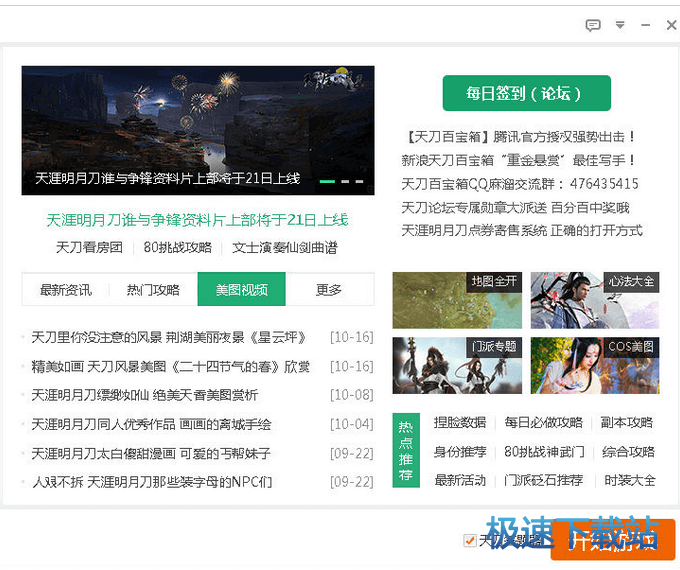Open the 80挑战攻略 link
The image size is (680, 570).
pos(177,247)
